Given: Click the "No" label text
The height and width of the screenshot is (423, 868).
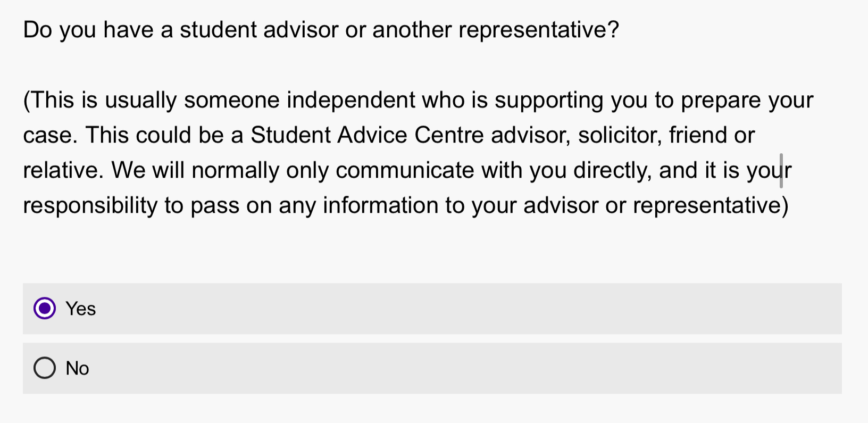Looking at the screenshot, I should (x=77, y=368).
